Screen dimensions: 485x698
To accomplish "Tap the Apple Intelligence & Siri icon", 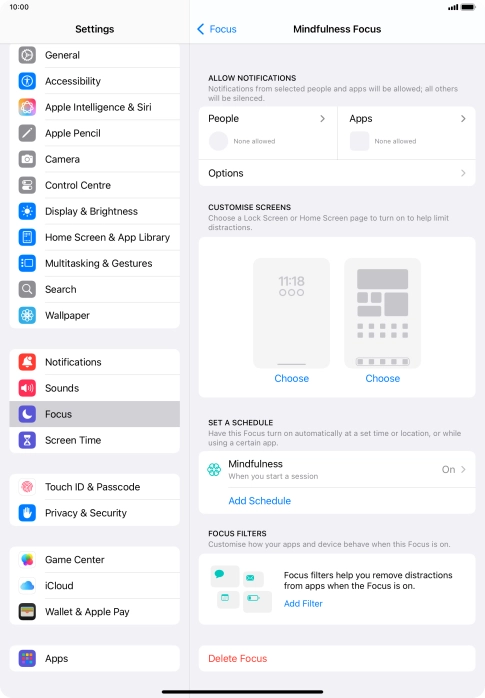I will tap(27, 107).
